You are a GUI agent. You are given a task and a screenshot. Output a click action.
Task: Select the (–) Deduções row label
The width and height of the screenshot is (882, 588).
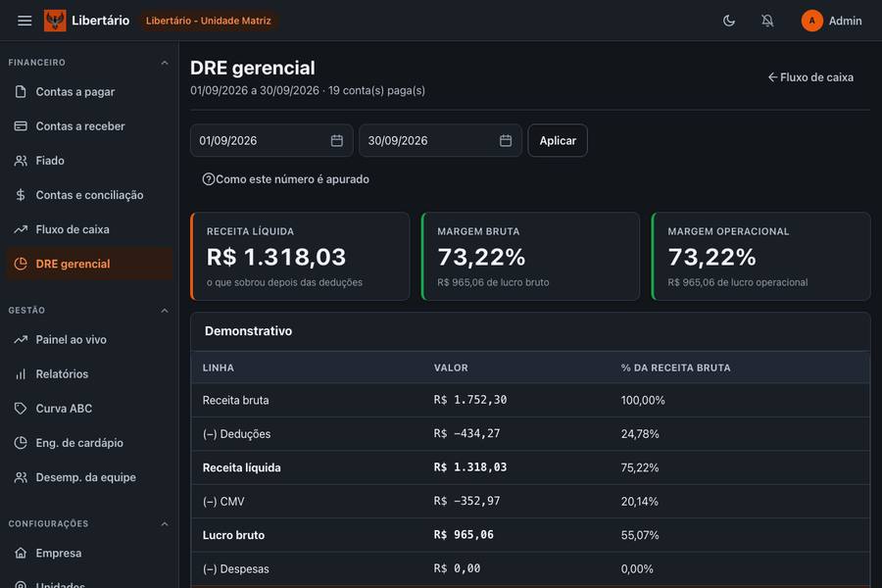[x=236, y=434]
